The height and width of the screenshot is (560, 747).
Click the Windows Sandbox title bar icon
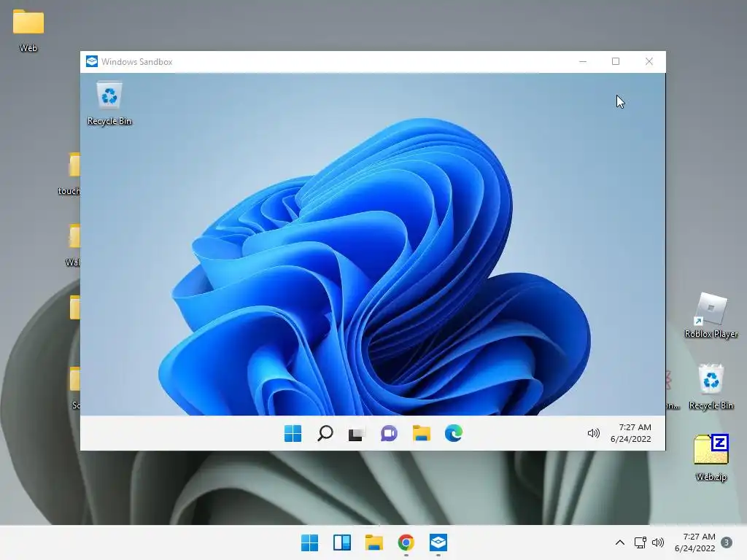91,61
